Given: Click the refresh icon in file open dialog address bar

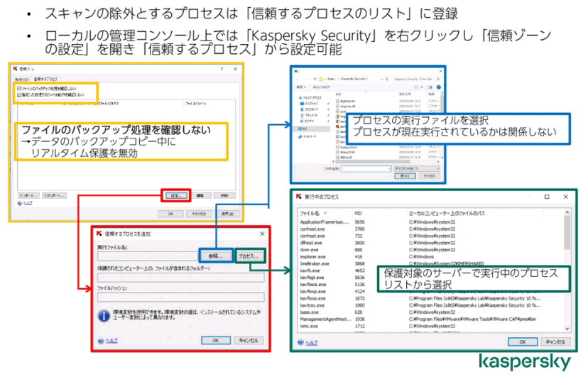Looking at the screenshot, I should (x=387, y=79).
